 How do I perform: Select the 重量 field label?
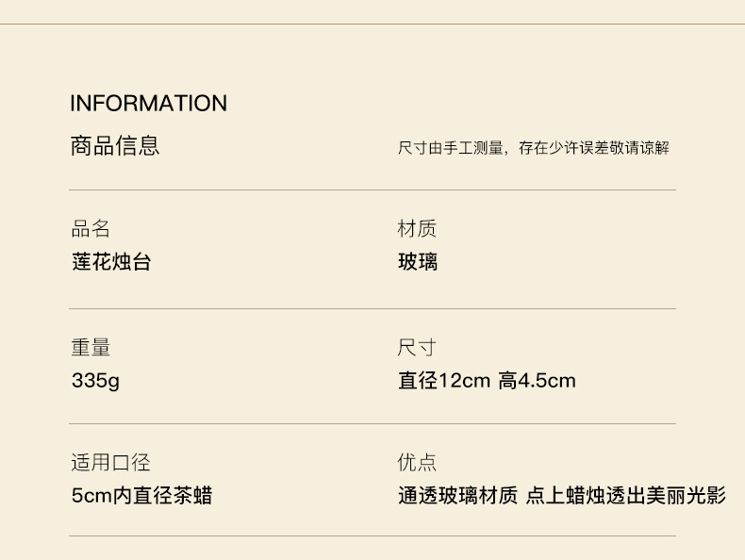pyautogui.click(x=91, y=348)
